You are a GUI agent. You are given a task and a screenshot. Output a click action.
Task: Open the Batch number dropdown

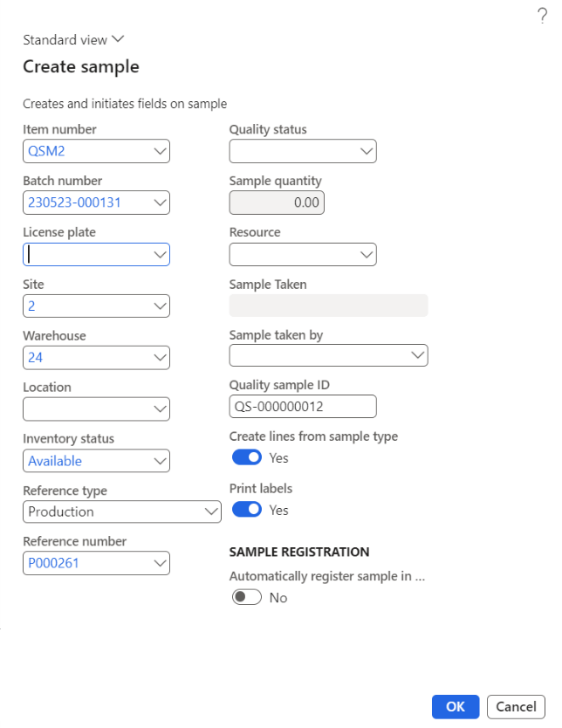tap(160, 202)
